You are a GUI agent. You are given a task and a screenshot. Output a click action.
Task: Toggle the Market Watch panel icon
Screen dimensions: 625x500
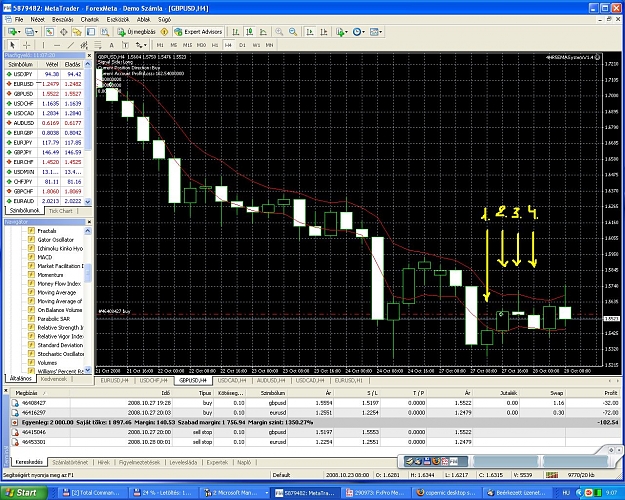(49, 32)
